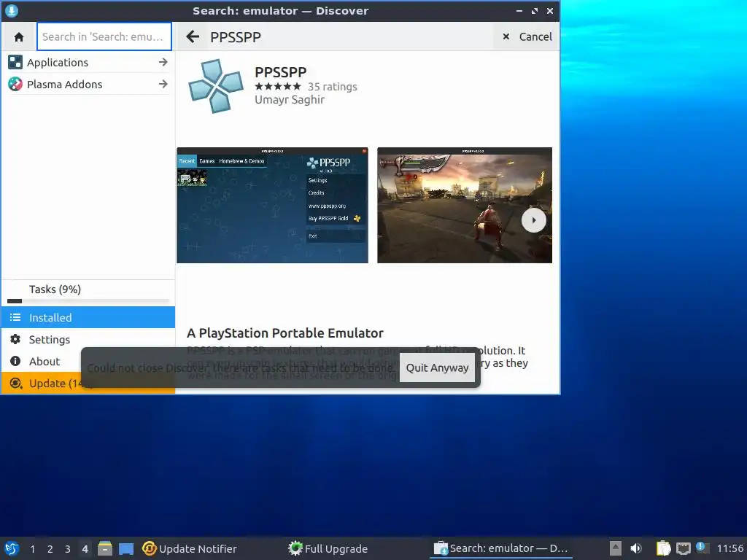This screenshot has width=747, height=560.
Task: Open the Lubuntu start menu icon
Action: coord(12,548)
